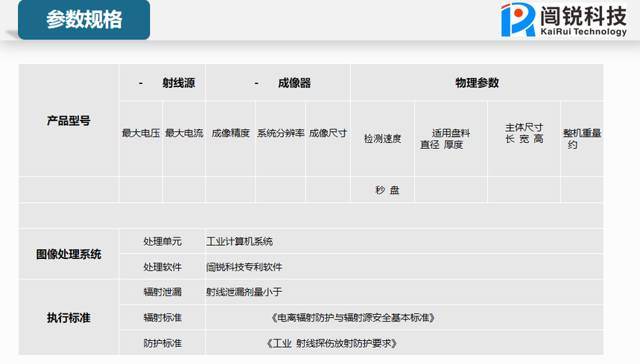
Task: Click the 适用盘料 直径 厚度 header
Action: [x=451, y=139]
